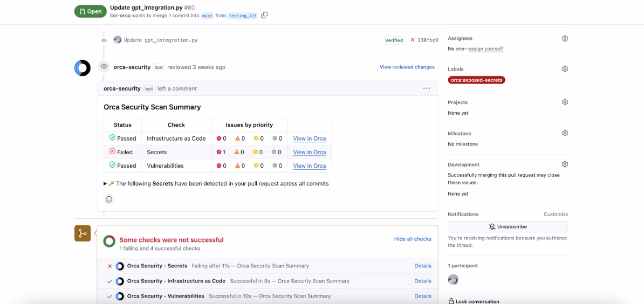Viewport: 644px width, 304px height.
Task: Collapse checks with Hide all checks
Action: [x=413, y=239]
